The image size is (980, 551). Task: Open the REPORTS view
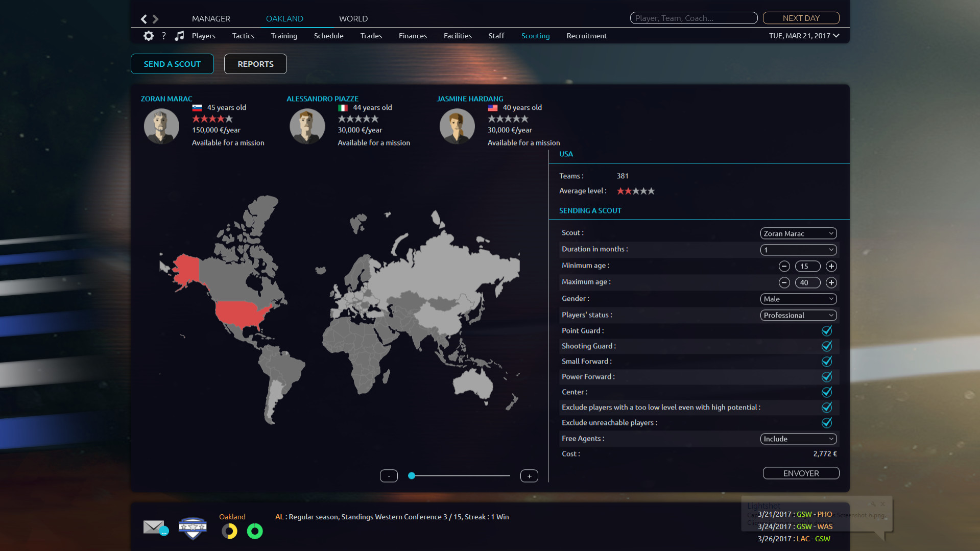[255, 64]
